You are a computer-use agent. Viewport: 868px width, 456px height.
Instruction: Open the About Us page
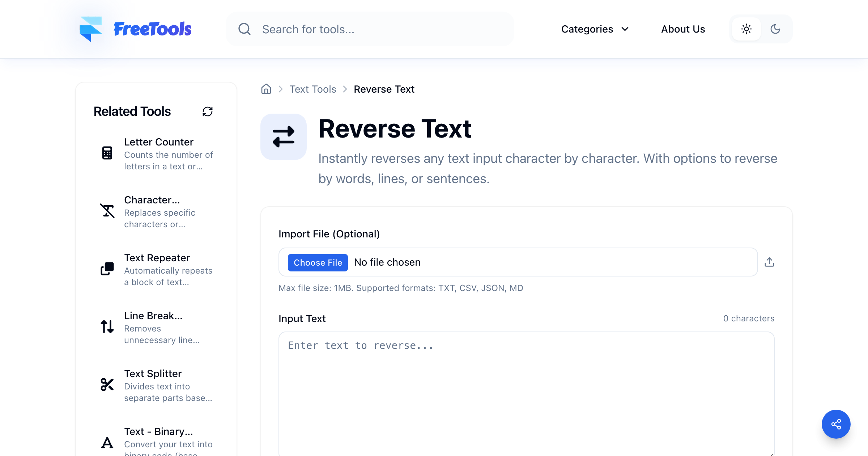683,29
